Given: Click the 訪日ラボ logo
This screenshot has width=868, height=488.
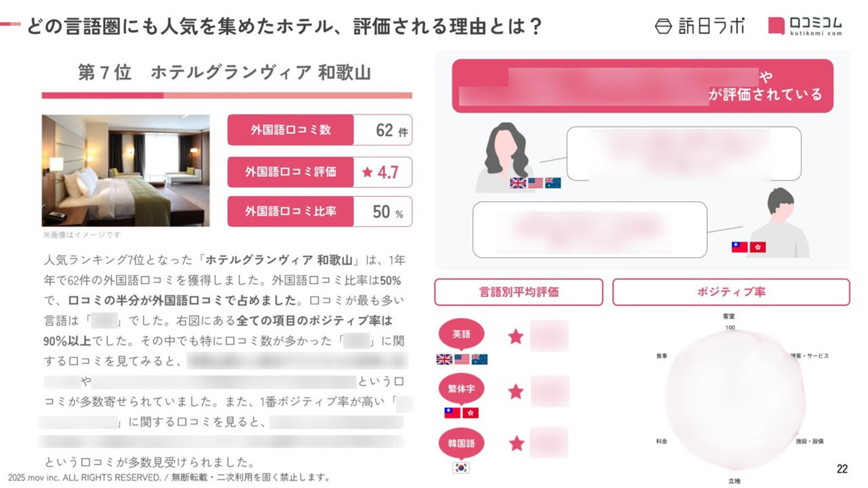Looking at the screenshot, I should pyautogui.click(x=700, y=25).
